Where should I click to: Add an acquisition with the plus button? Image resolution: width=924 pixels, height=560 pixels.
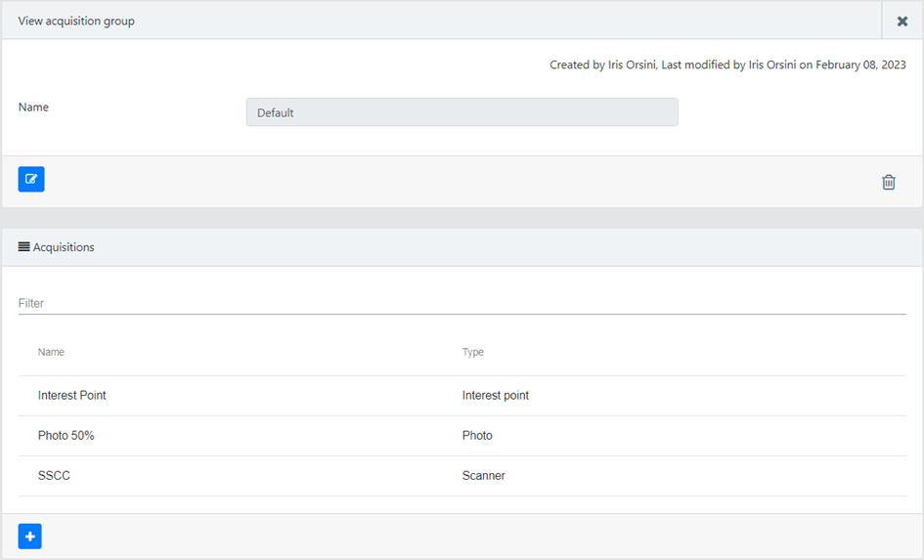tap(30, 537)
